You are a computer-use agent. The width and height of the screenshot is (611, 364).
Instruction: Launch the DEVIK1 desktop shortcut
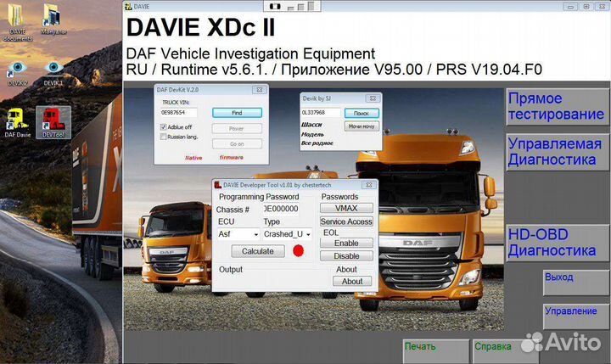pos(53,74)
